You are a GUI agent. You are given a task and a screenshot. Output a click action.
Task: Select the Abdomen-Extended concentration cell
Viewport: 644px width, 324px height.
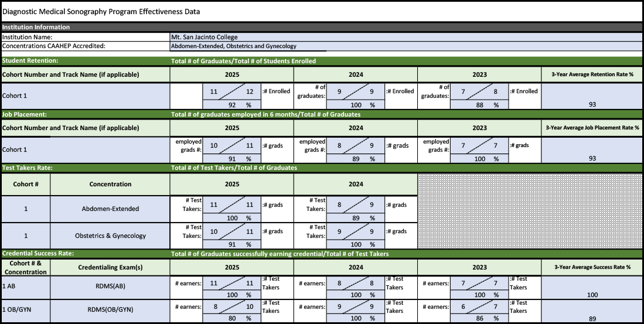point(110,209)
